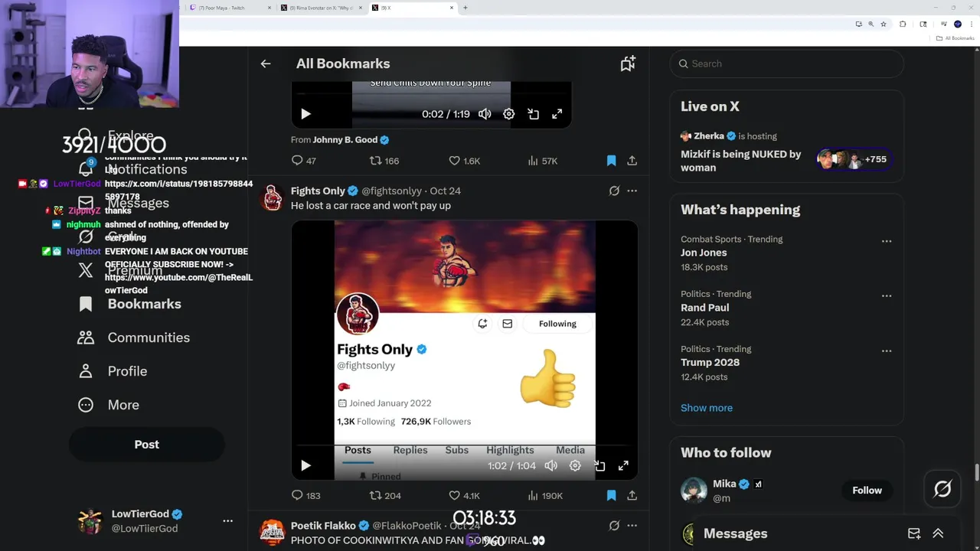
Task: Fullscreen the Fights Only video
Action: (623, 465)
